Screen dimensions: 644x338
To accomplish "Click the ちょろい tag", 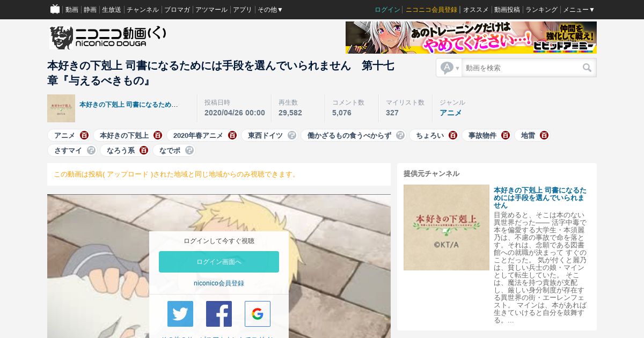I will coord(430,135).
